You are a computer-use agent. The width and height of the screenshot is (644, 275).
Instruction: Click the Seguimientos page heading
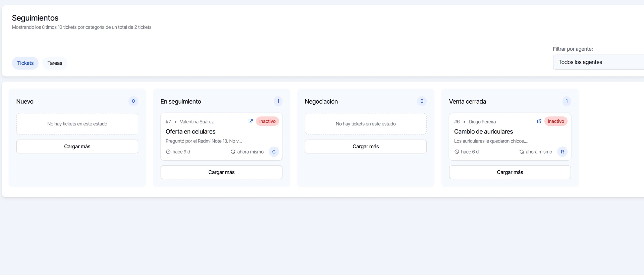(x=35, y=18)
